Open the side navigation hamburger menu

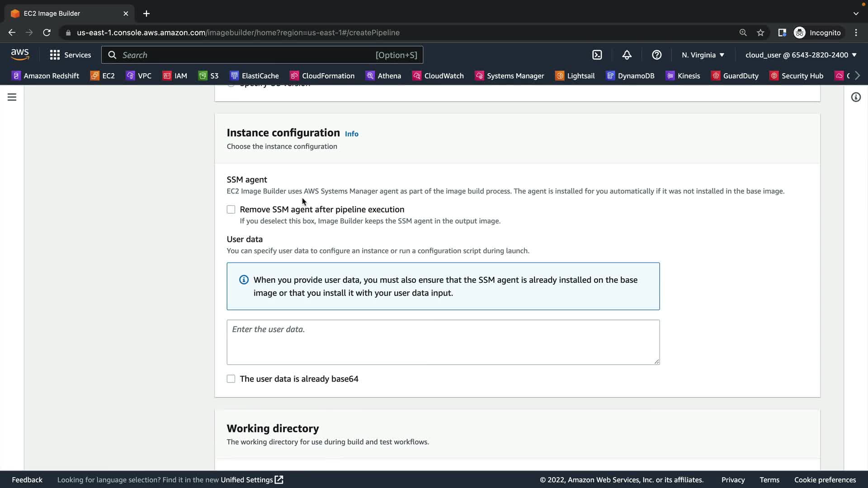(12, 97)
